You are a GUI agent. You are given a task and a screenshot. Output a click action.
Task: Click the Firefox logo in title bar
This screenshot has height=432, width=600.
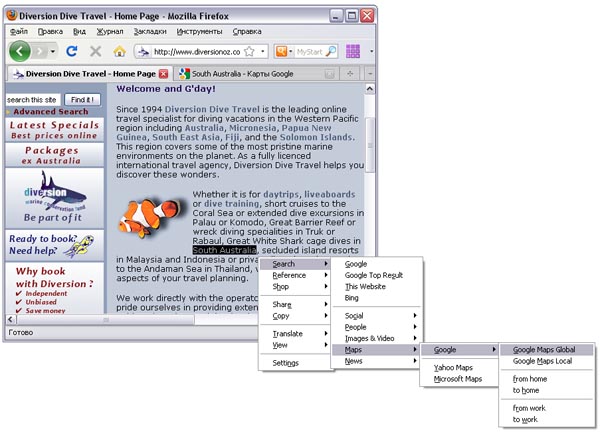point(12,15)
